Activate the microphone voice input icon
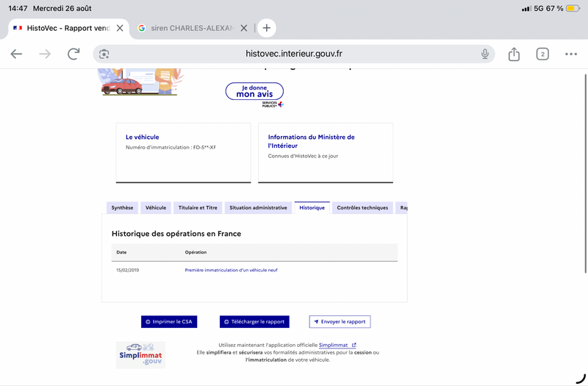The width and height of the screenshot is (588, 386). click(x=485, y=54)
